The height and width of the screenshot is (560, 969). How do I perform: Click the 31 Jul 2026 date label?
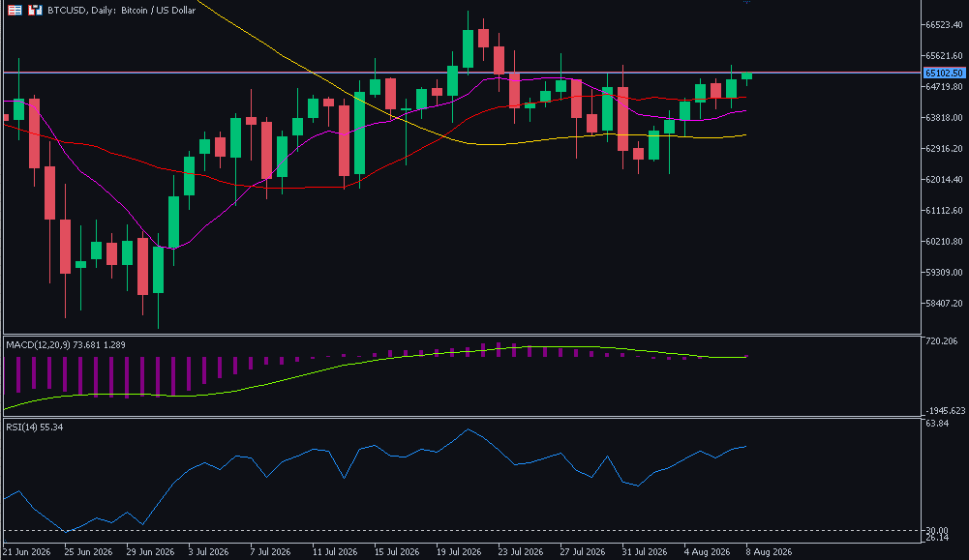(x=644, y=551)
